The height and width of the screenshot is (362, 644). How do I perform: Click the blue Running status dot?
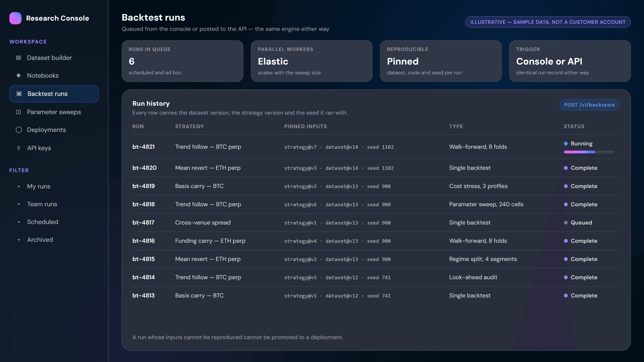pyautogui.click(x=566, y=144)
